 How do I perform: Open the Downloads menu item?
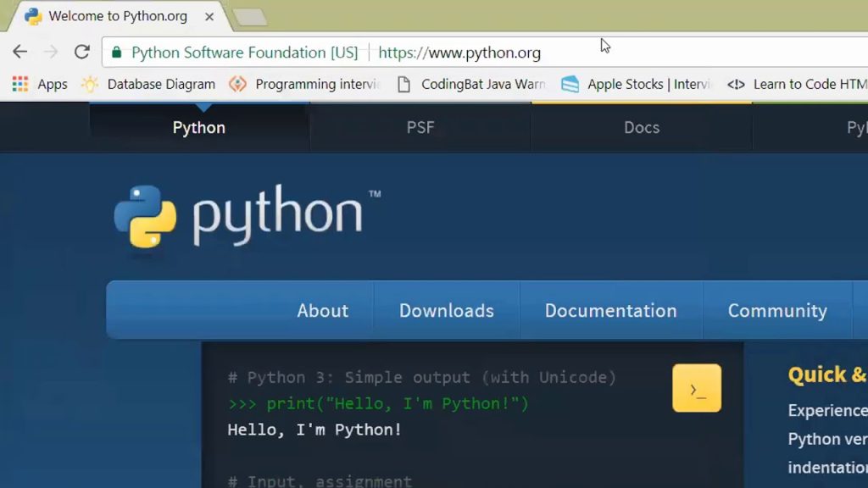point(447,310)
